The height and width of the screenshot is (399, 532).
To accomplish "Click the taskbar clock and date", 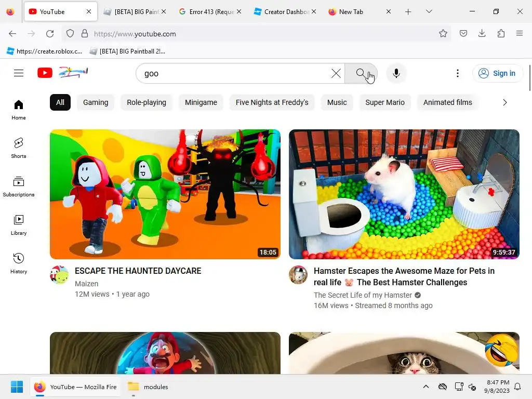I will [x=497, y=387].
